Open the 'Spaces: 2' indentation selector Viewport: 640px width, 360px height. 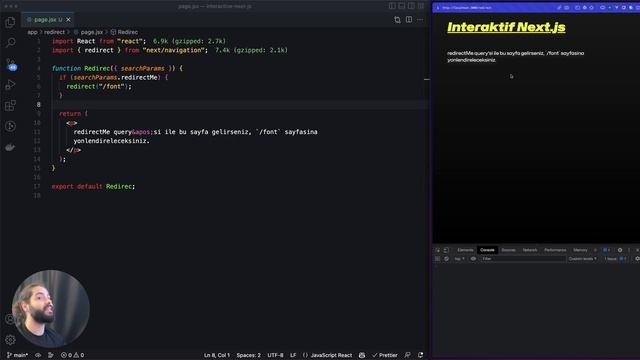(x=248, y=355)
